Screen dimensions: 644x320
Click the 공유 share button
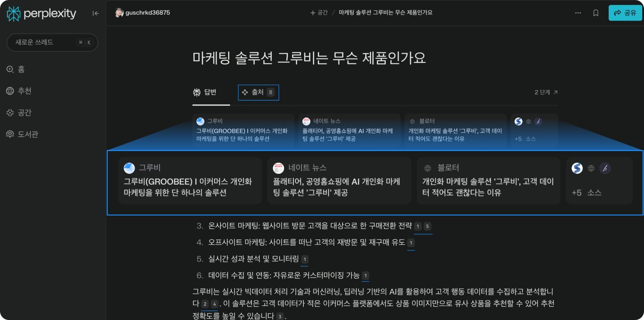[x=625, y=13]
